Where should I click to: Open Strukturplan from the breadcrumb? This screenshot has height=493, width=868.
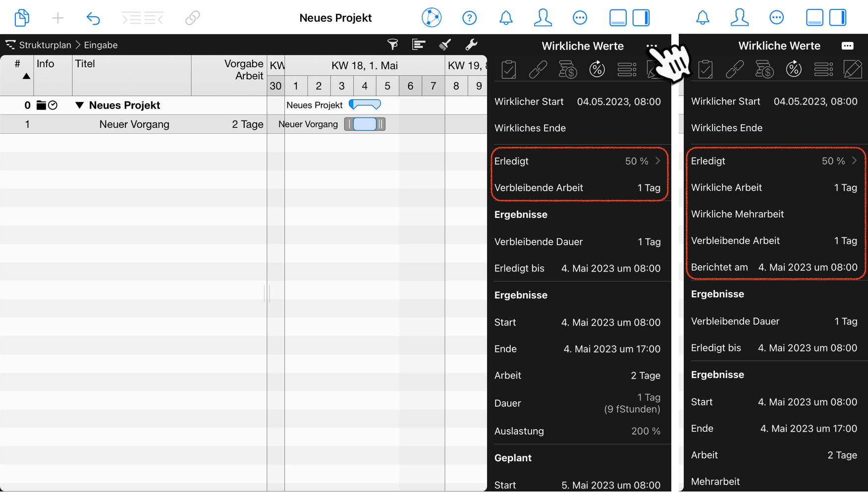46,45
